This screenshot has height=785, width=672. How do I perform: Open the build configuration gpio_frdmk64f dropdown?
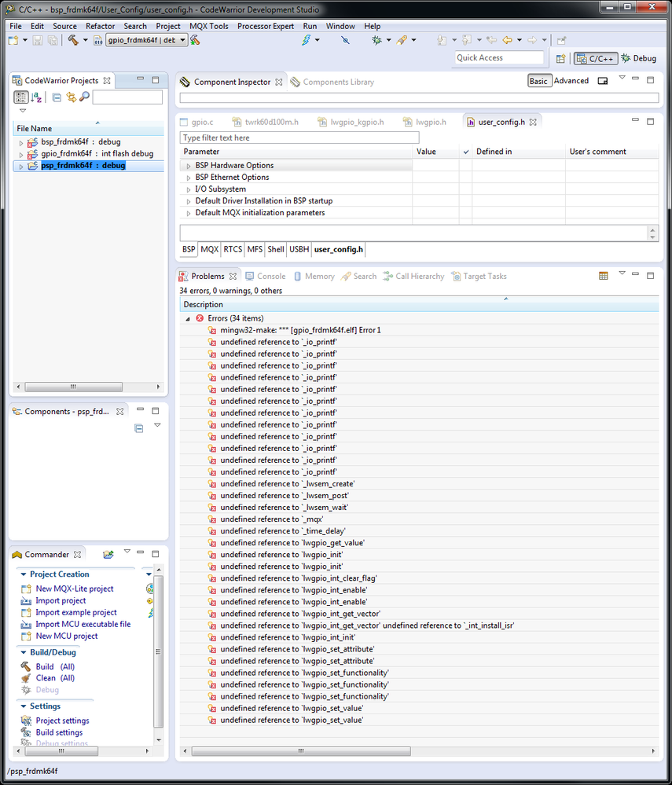click(x=183, y=40)
